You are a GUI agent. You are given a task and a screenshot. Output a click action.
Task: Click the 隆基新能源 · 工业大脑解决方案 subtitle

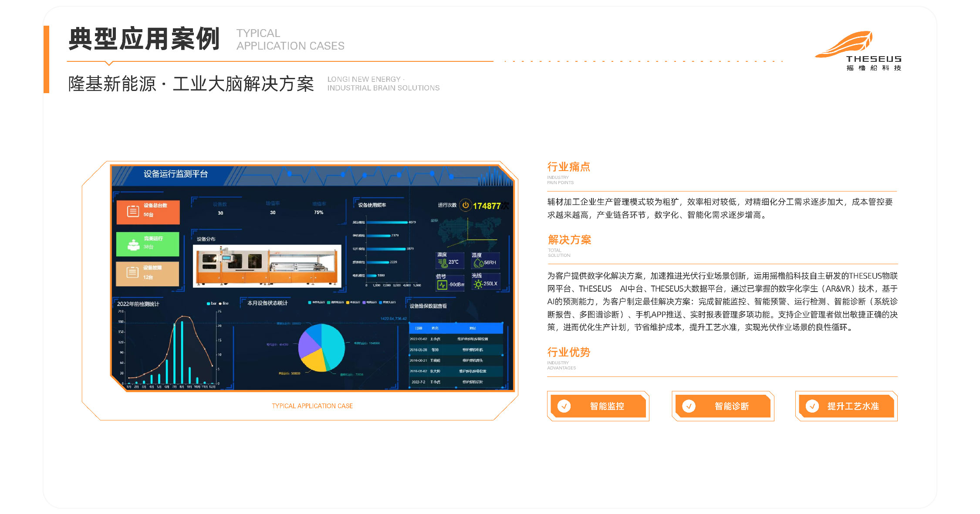click(x=191, y=84)
